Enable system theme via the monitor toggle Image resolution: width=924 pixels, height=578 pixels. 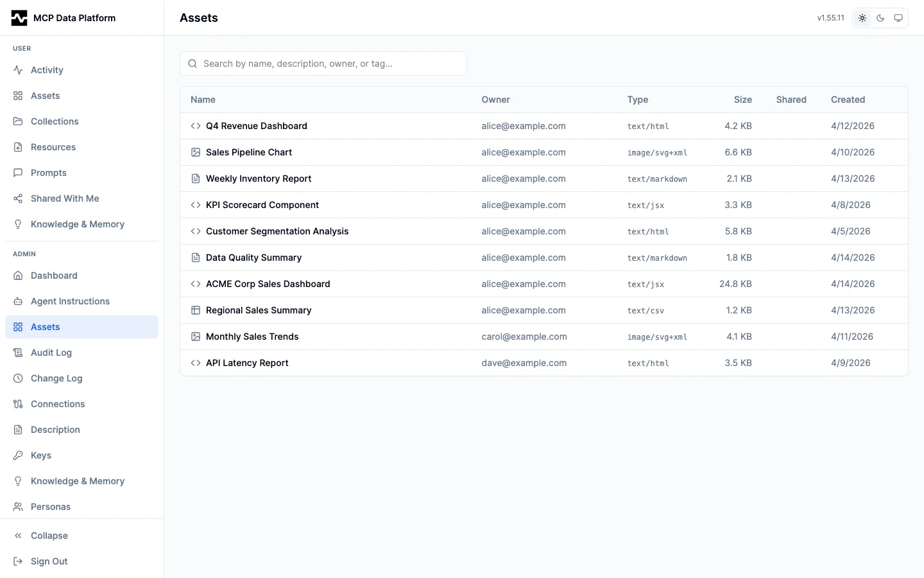(898, 18)
